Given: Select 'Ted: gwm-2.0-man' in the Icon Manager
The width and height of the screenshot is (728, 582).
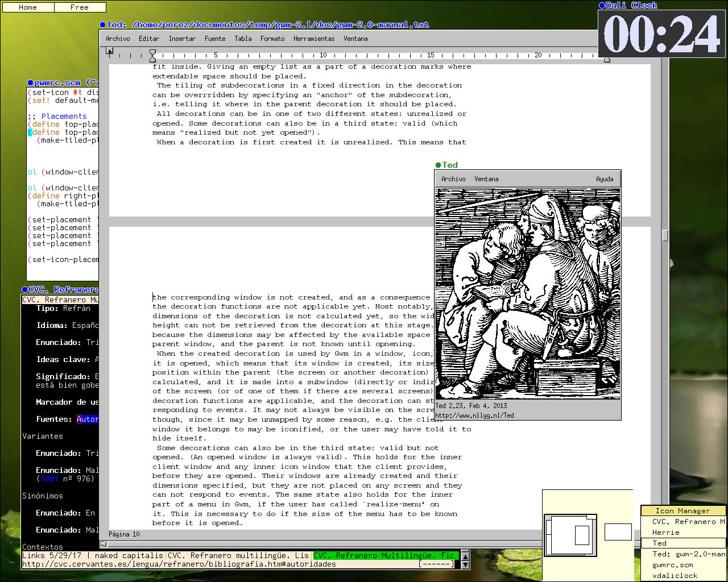Looking at the screenshot, I should pos(684,554).
